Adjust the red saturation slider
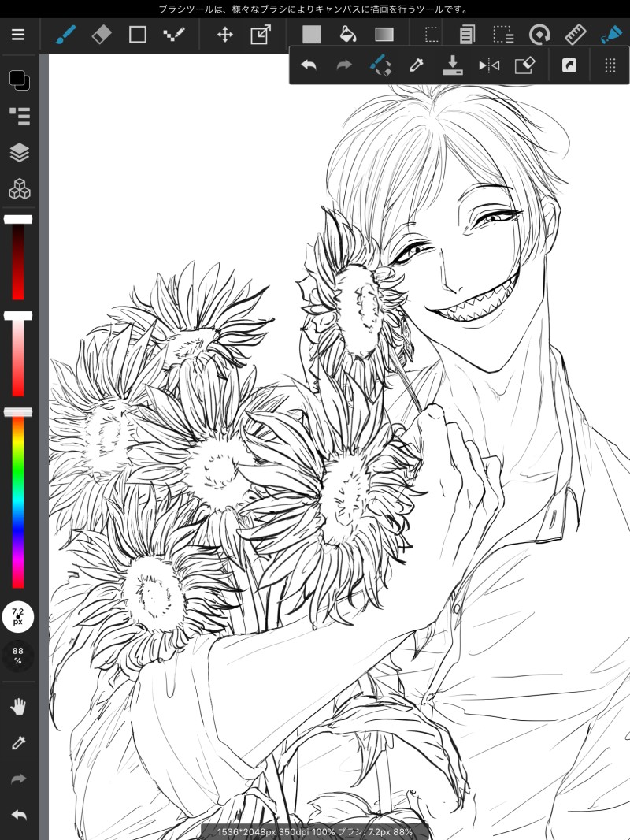 (18, 355)
